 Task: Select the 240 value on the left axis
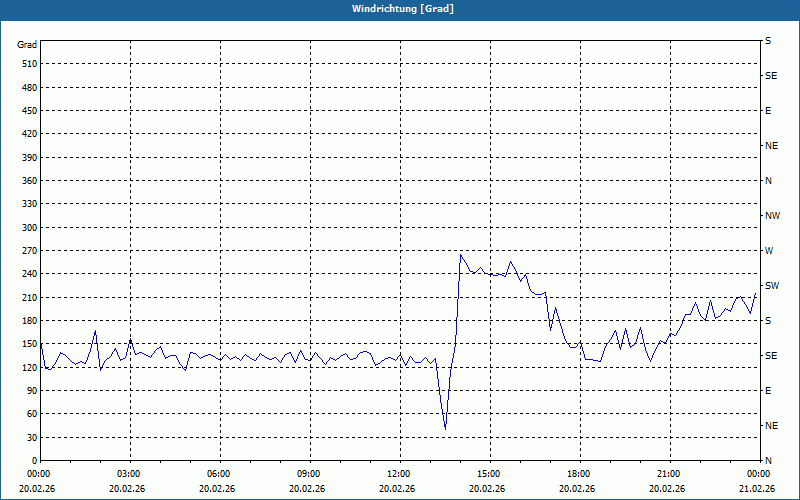click(x=30, y=274)
